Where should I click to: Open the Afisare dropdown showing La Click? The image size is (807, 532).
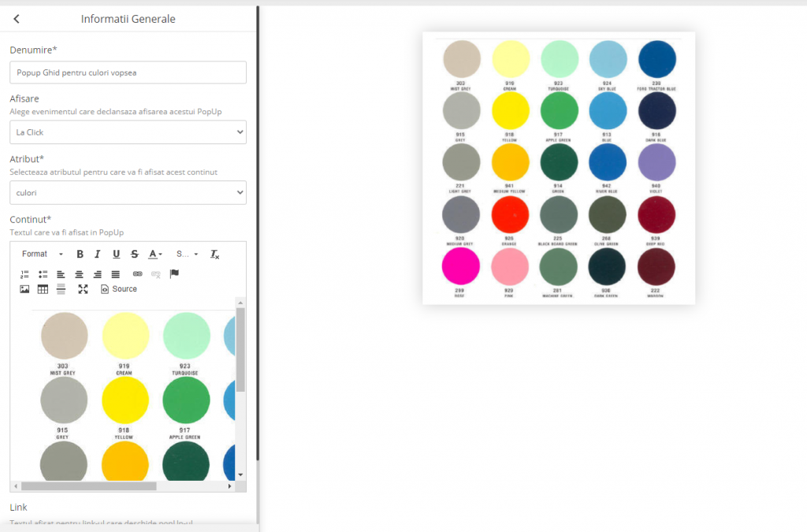point(128,132)
